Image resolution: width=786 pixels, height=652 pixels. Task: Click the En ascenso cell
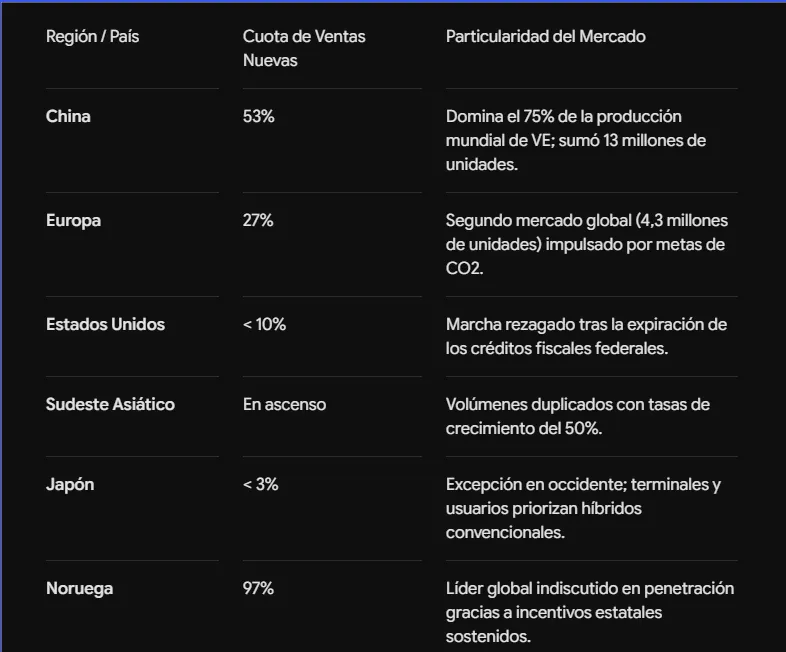pos(284,404)
